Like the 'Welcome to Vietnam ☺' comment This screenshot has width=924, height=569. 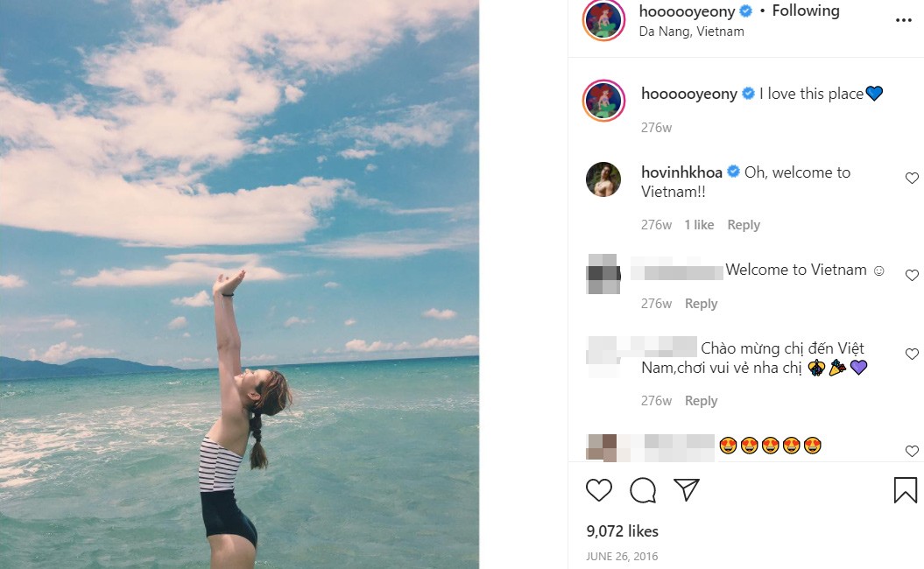tap(912, 276)
